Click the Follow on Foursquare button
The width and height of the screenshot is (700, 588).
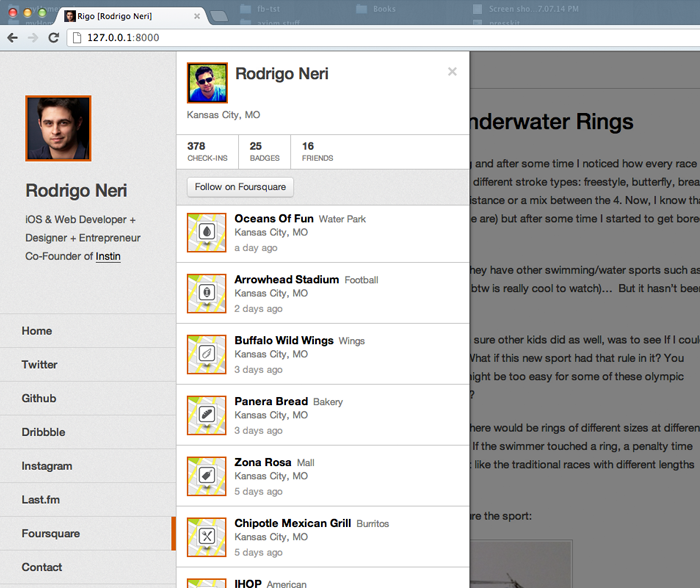[x=240, y=187]
